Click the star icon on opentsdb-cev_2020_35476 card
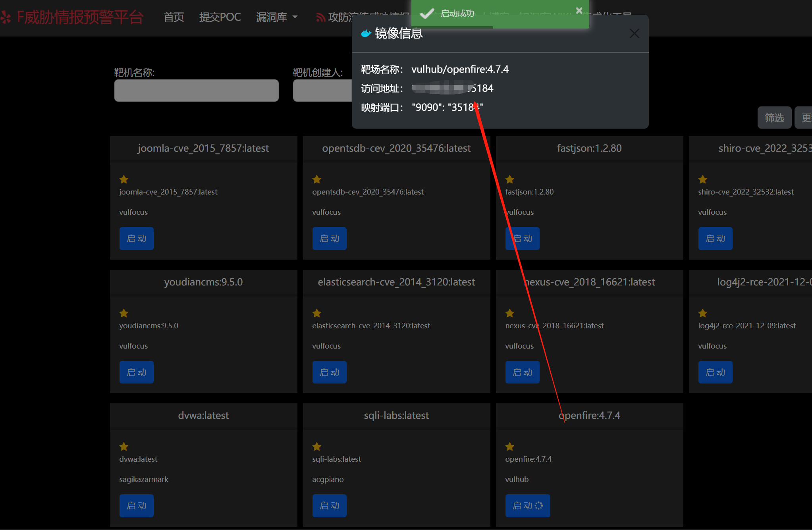Screen dimensions: 812x530 click(x=317, y=179)
